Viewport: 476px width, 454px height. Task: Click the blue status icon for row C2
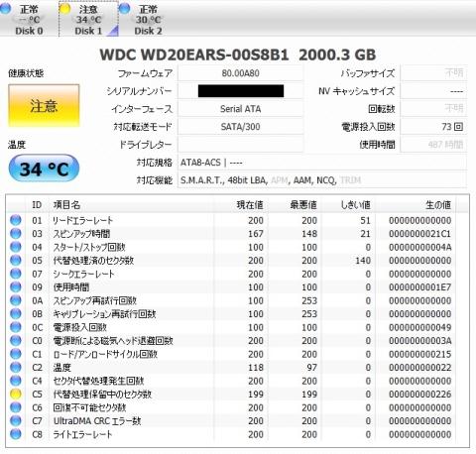coord(16,368)
